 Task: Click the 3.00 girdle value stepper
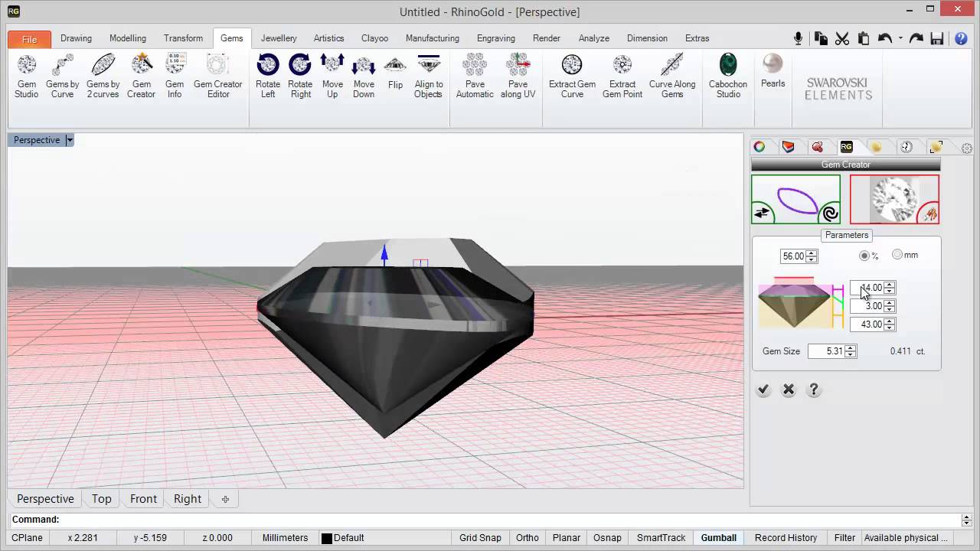889,306
